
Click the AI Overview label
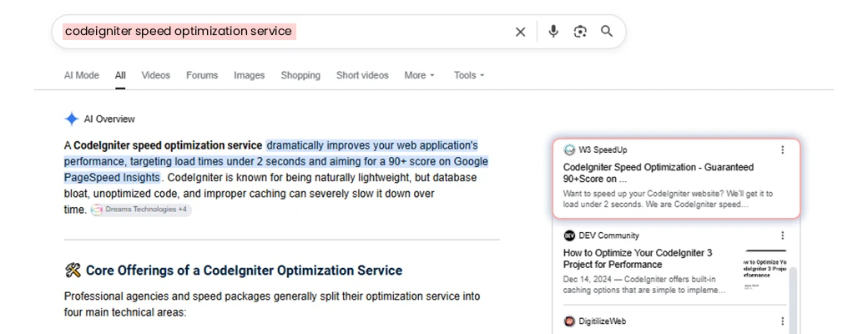click(x=109, y=119)
